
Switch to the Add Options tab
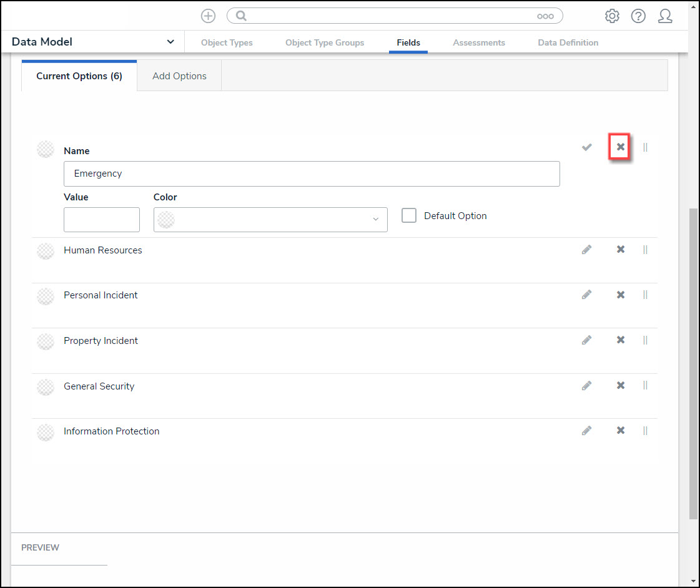(x=179, y=76)
